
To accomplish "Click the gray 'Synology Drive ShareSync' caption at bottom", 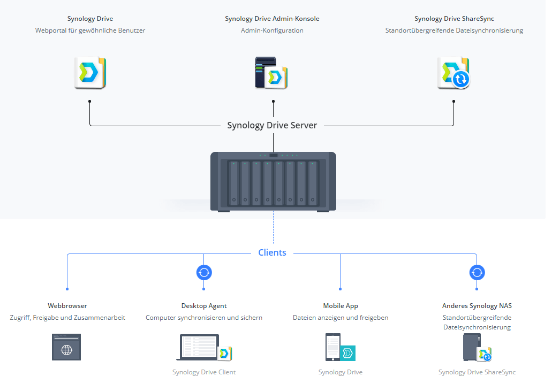I will 477,372.
